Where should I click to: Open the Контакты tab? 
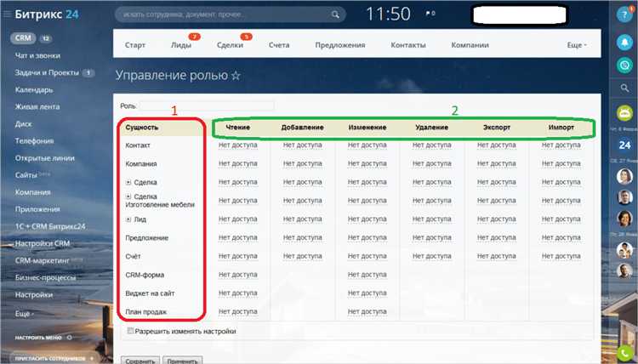(408, 45)
